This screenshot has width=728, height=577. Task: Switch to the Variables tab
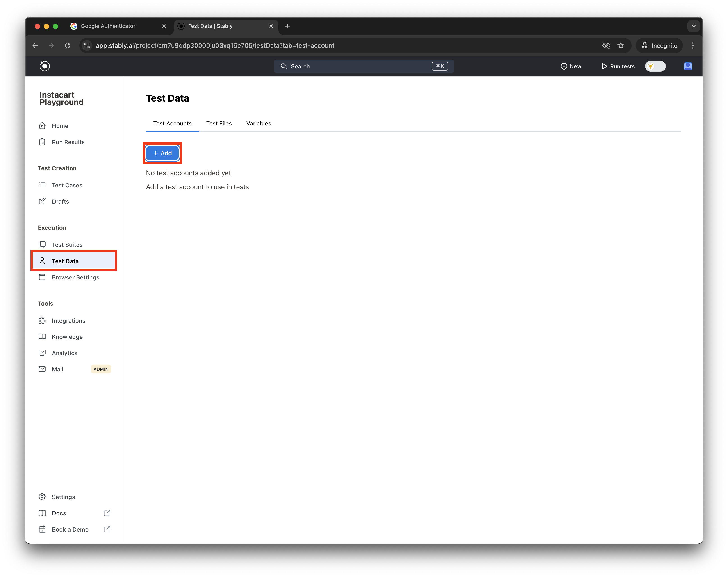(x=258, y=124)
